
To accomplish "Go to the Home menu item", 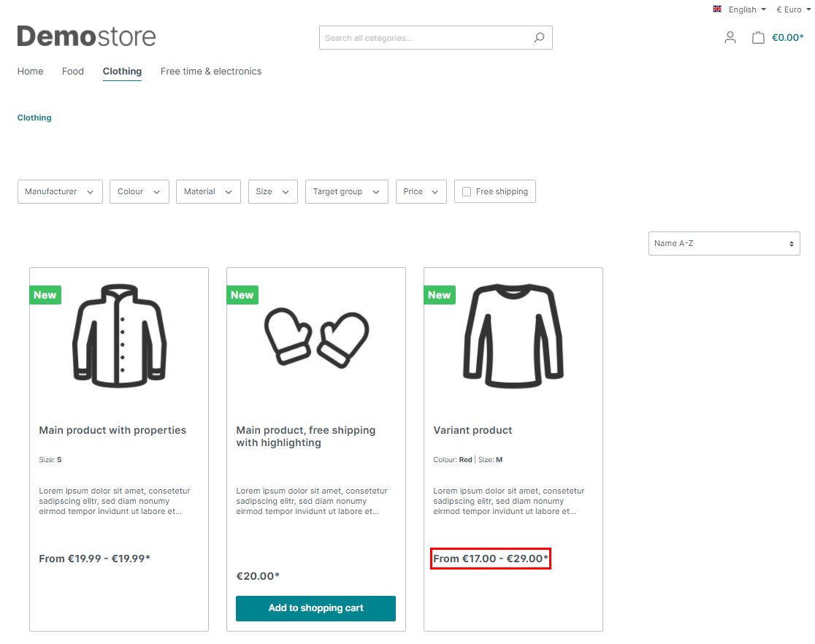I will tap(30, 72).
